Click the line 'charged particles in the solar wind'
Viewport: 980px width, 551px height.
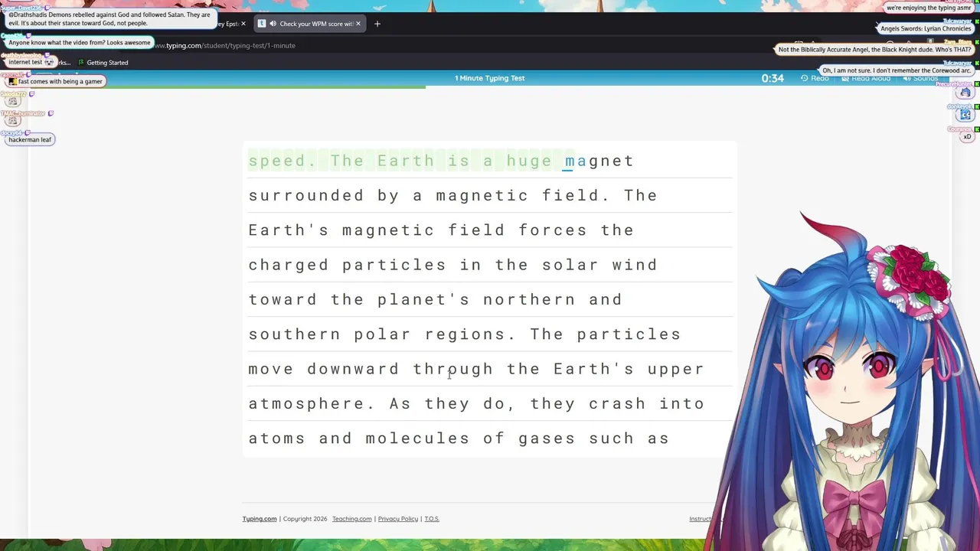coord(453,265)
